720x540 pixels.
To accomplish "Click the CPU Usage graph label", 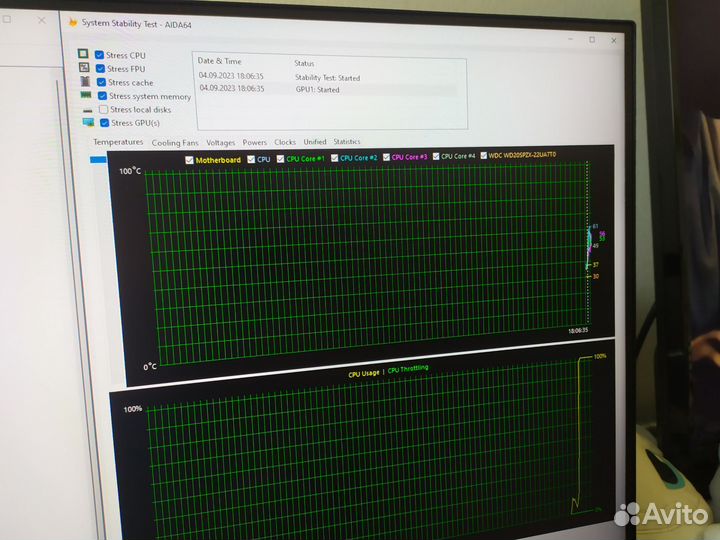I will tap(364, 374).
